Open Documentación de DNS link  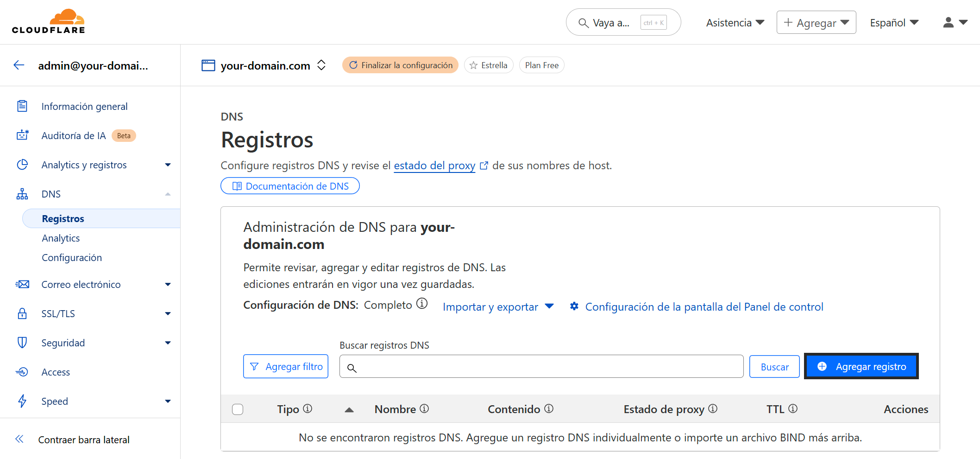[290, 186]
